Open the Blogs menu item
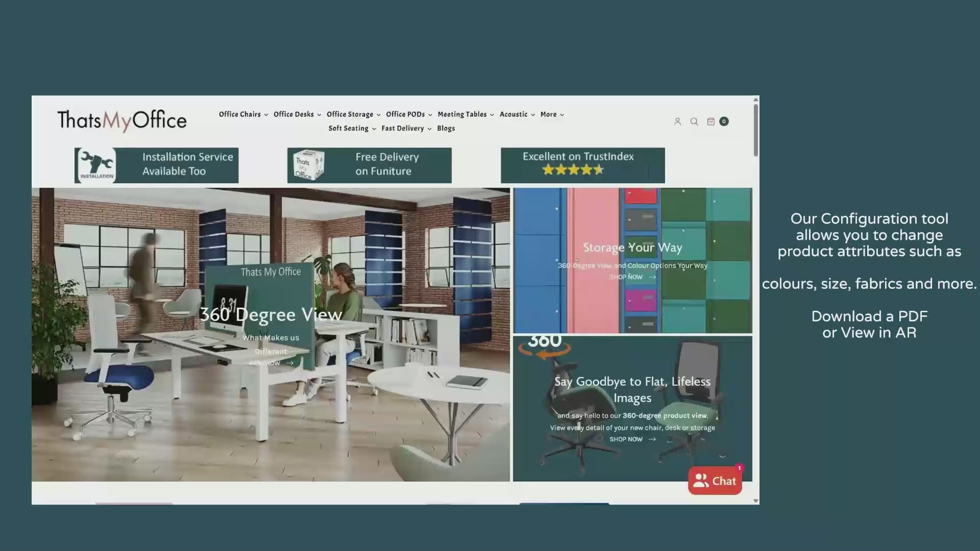 pos(446,129)
